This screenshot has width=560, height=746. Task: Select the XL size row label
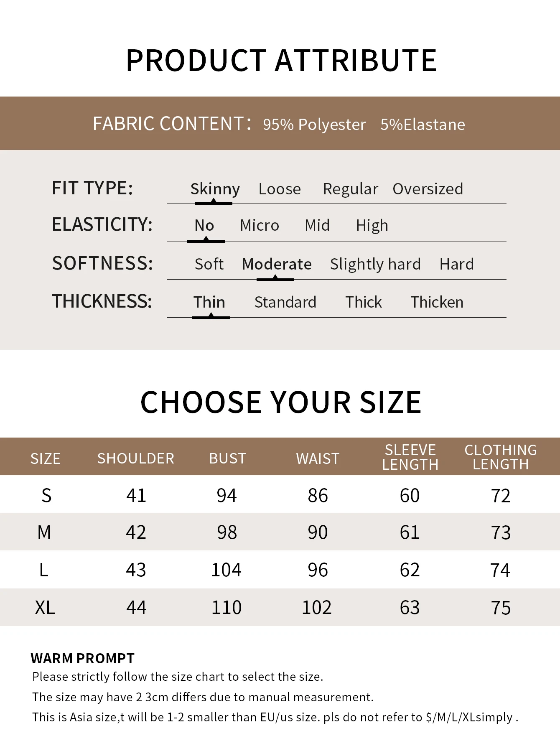tap(45, 607)
